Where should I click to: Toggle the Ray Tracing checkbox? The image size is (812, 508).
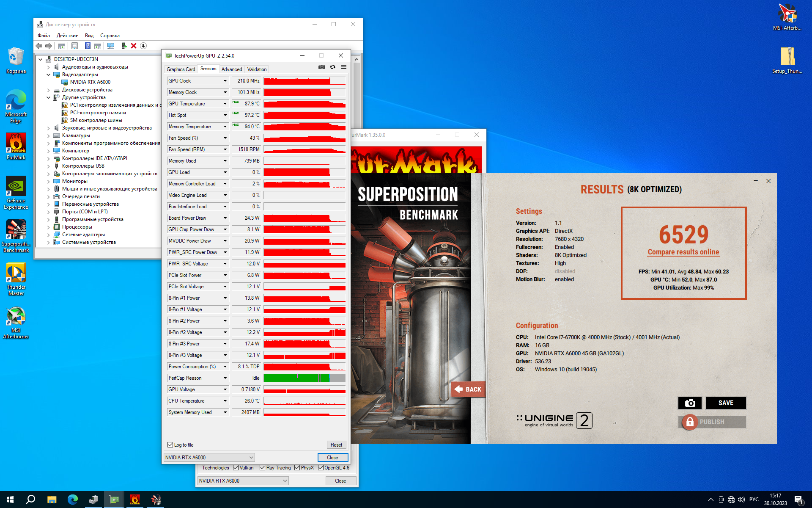pyautogui.click(x=262, y=468)
